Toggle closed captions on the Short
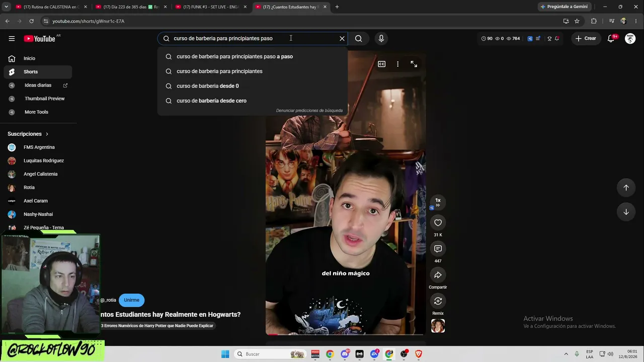This screenshot has height=362, width=644. tap(381, 64)
